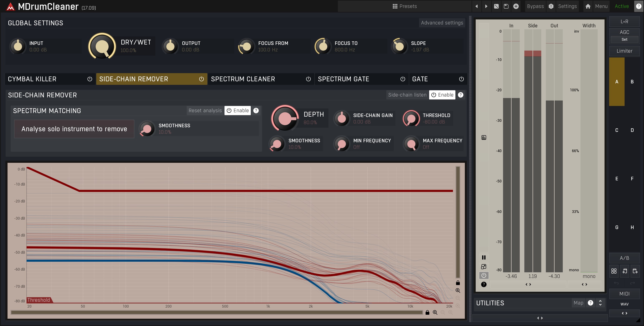Click the meter type icon beside meters
The height and width of the screenshot is (326, 644).
[484, 138]
